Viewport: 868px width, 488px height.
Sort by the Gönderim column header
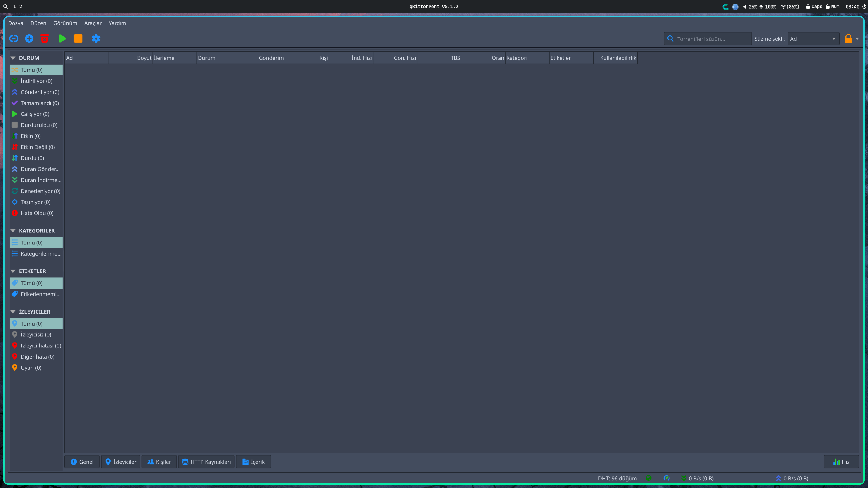pos(263,58)
